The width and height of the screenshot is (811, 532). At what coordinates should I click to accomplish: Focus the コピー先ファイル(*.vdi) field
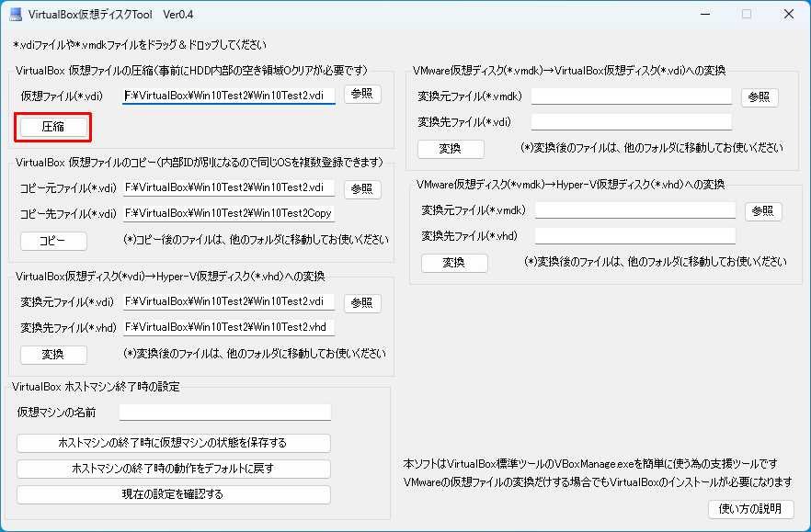click(x=229, y=213)
